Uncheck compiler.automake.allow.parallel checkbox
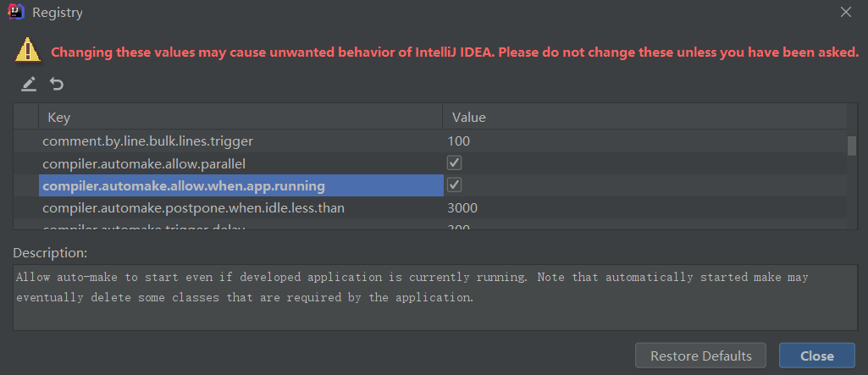This screenshot has width=868, height=375. pyautogui.click(x=455, y=163)
